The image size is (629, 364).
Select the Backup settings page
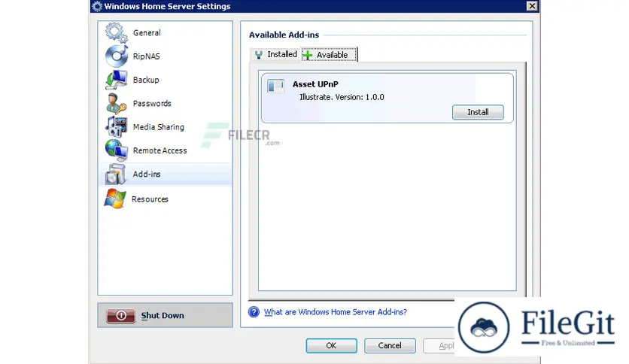165,80
